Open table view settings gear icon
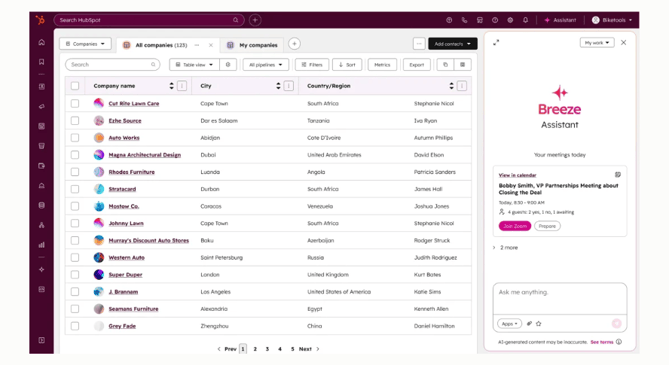 [228, 64]
